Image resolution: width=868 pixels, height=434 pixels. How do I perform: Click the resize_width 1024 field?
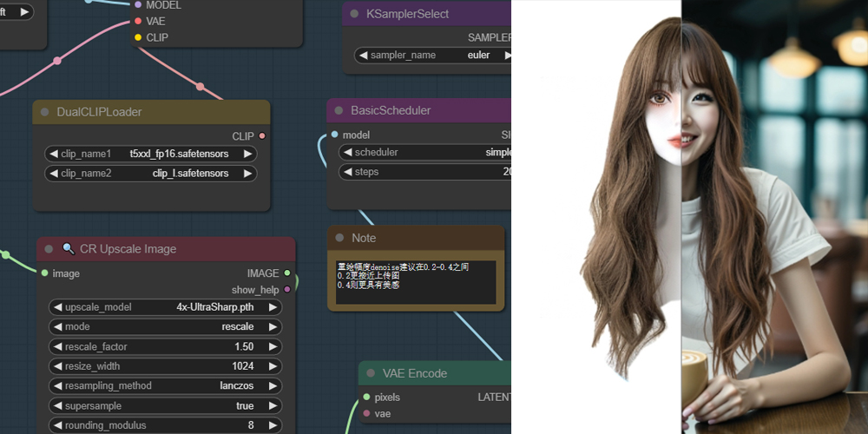166,366
